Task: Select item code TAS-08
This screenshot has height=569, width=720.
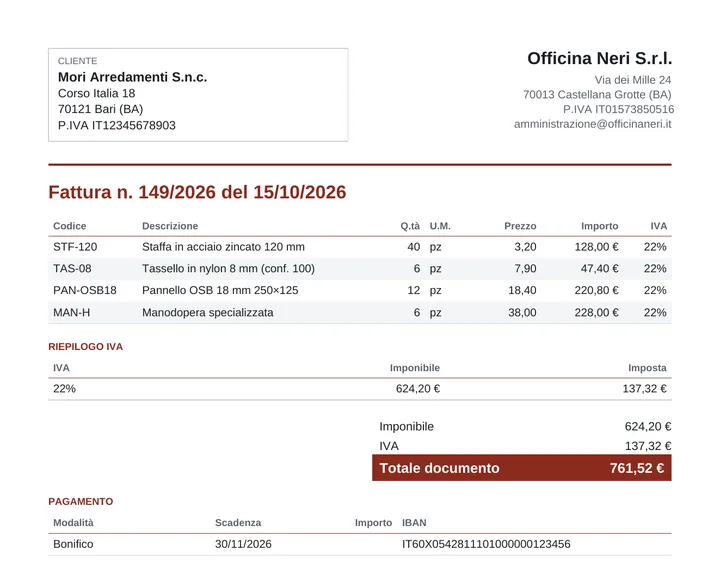Action: 72,269
